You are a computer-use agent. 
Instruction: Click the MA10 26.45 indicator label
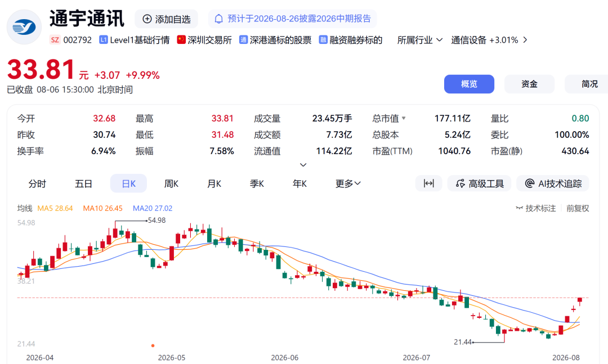pyautogui.click(x=103, y=208)
